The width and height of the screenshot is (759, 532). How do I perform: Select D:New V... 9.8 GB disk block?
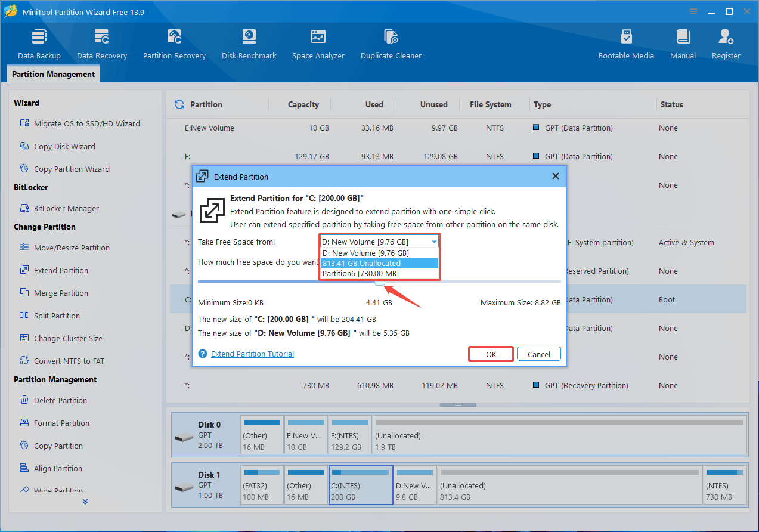click(x=416, y=485)
